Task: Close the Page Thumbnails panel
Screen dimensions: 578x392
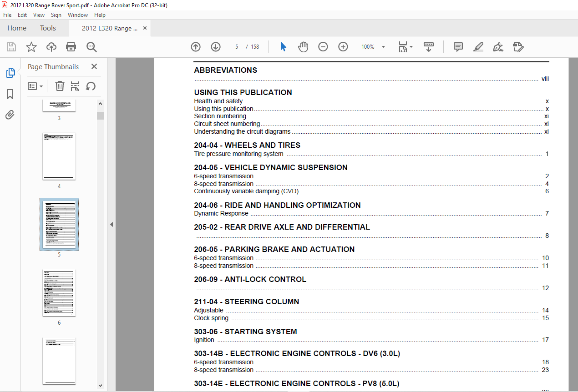Action: tap(94, 66)
